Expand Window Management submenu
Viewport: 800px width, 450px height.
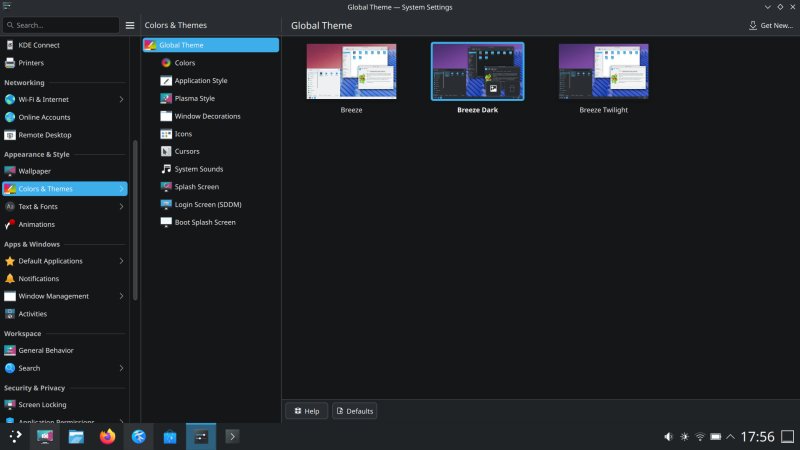121,296
